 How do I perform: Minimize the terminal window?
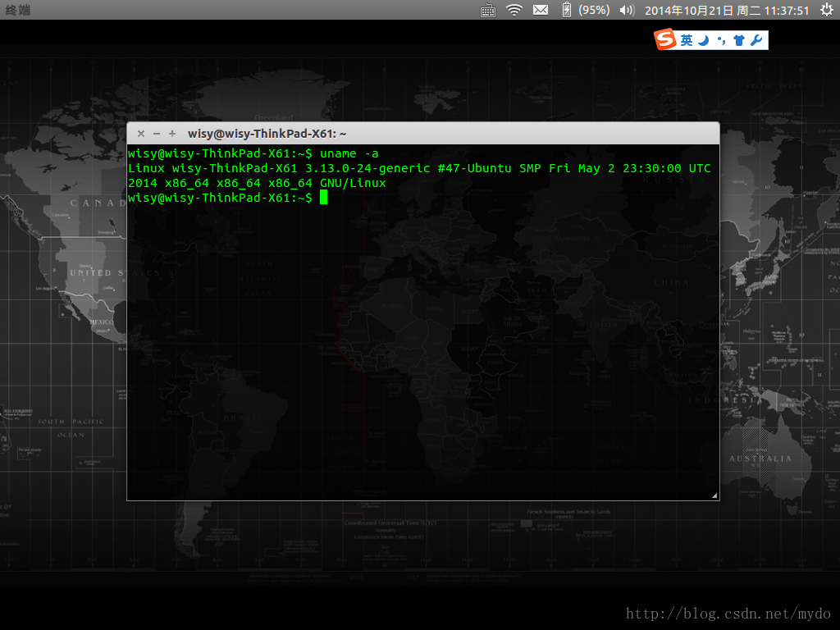coord(157,134)
